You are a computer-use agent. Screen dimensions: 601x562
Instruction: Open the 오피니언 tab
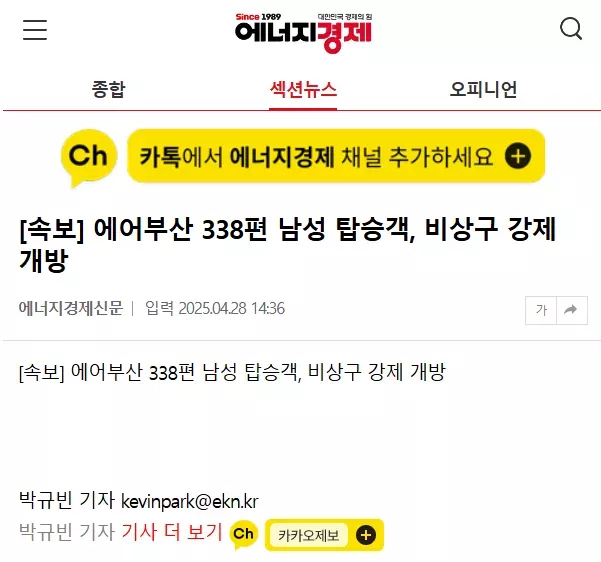point(483,89)
